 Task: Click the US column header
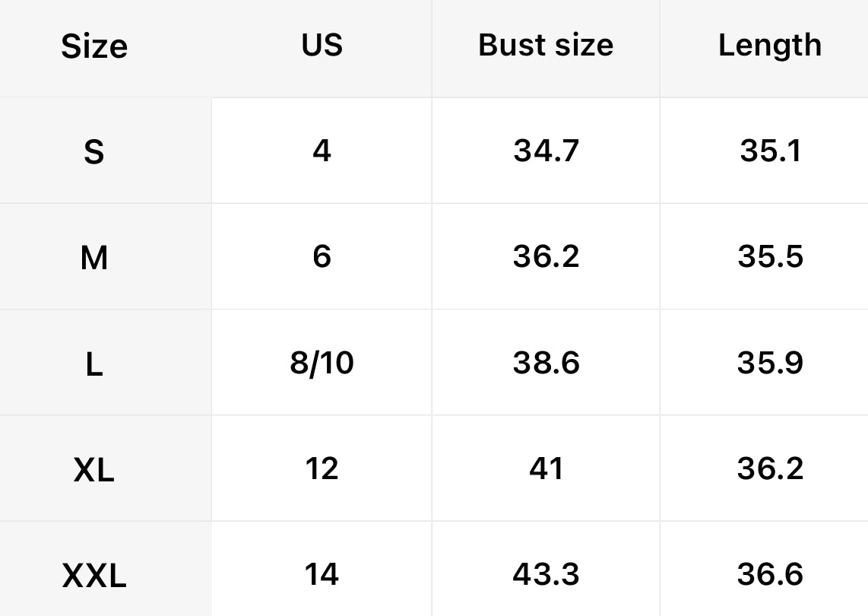pyautogui.click(x=322, y=46)
